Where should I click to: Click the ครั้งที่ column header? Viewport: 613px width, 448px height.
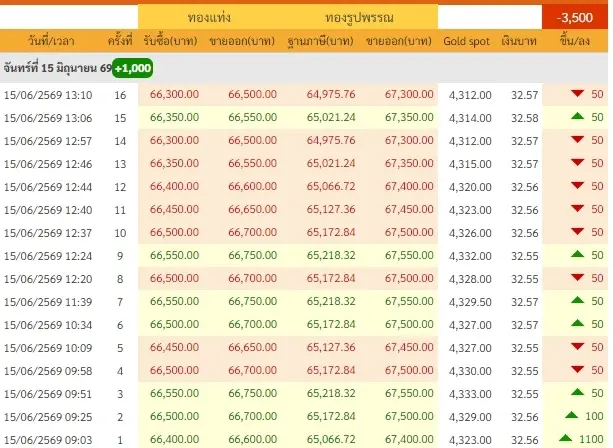pos(120,41)
